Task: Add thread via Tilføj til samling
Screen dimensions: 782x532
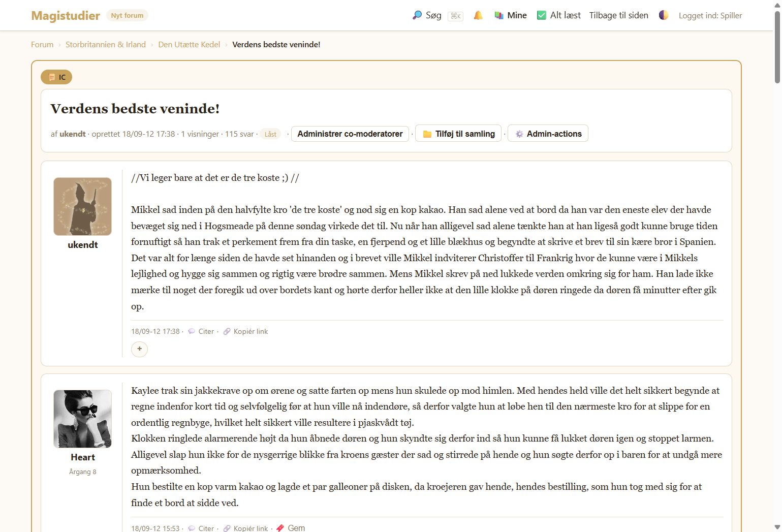Action: (458, 134)
